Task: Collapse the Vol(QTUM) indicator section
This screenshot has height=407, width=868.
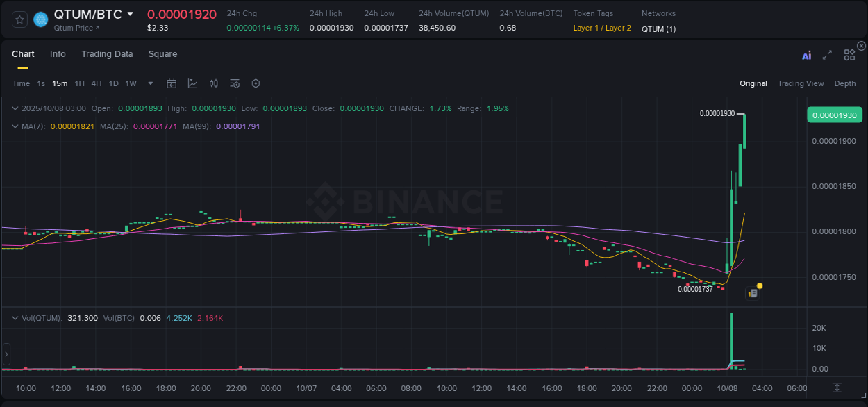Action: coord(15,318)
